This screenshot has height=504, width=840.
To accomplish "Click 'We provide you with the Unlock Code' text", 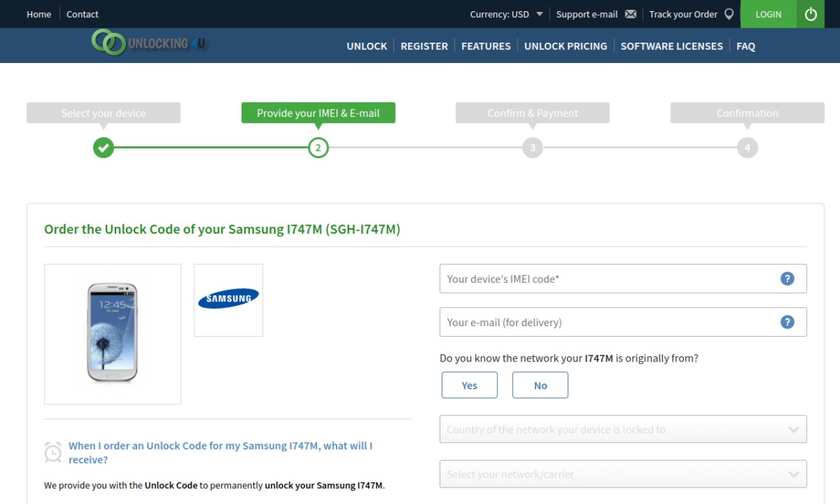I will pos(214,486).
